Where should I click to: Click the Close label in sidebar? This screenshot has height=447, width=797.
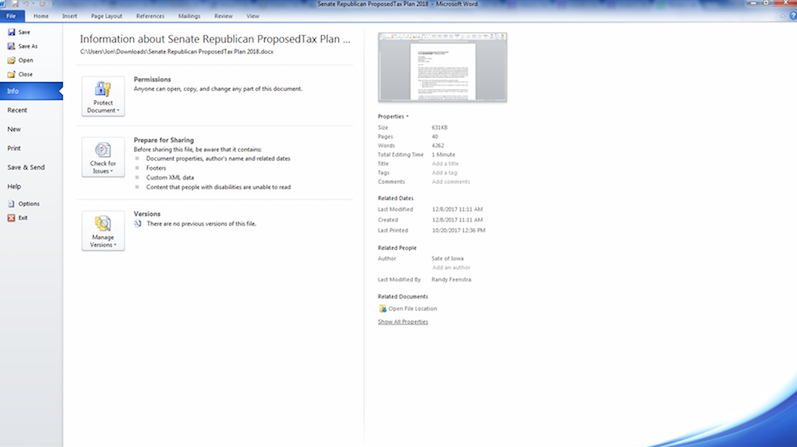(25, 74)
